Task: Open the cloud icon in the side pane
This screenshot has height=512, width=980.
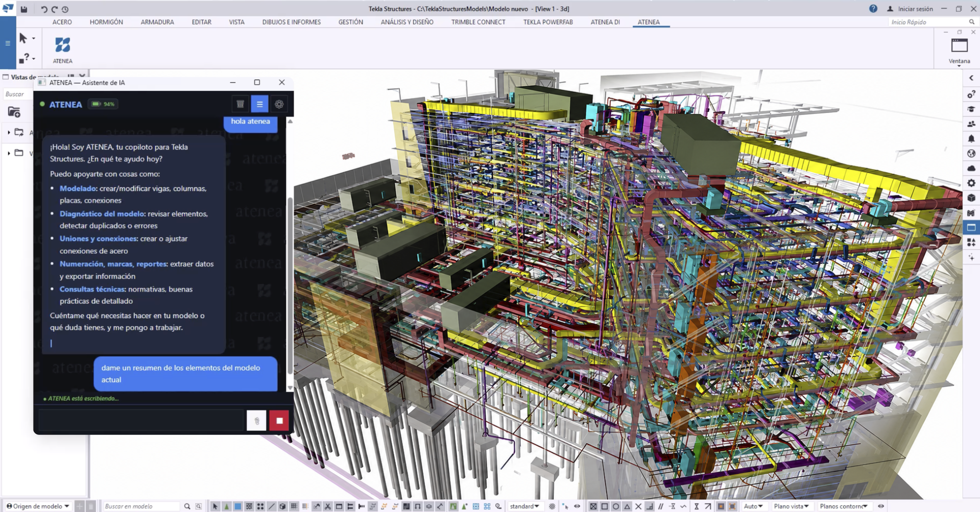Action: pyautogui.click(x=971, y=168)
